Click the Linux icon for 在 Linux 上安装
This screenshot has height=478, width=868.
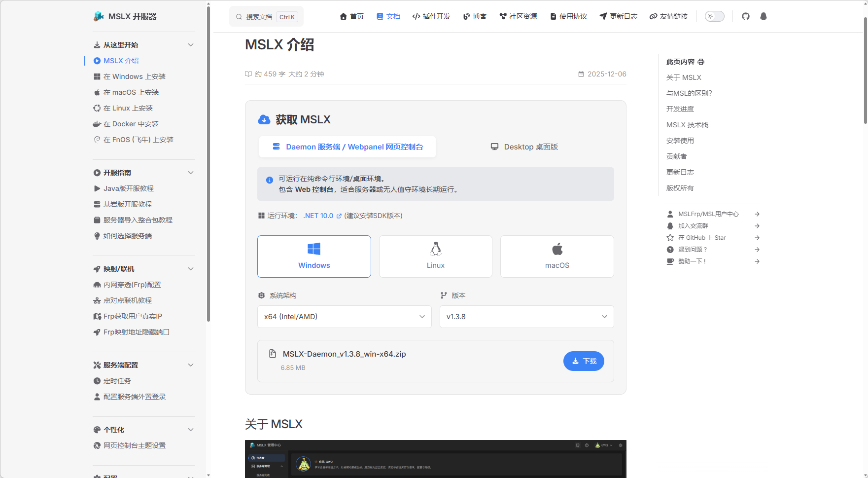97,108
